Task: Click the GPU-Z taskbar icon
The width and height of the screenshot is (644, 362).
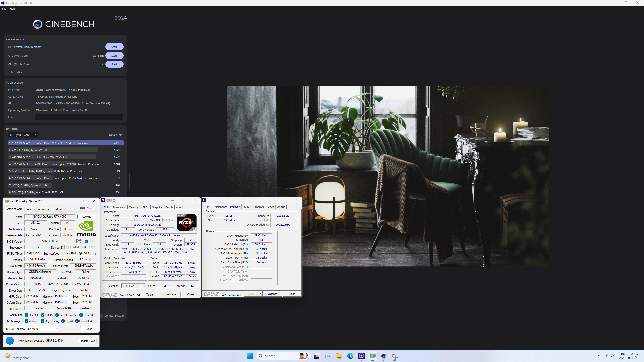Action: point(373,356)
